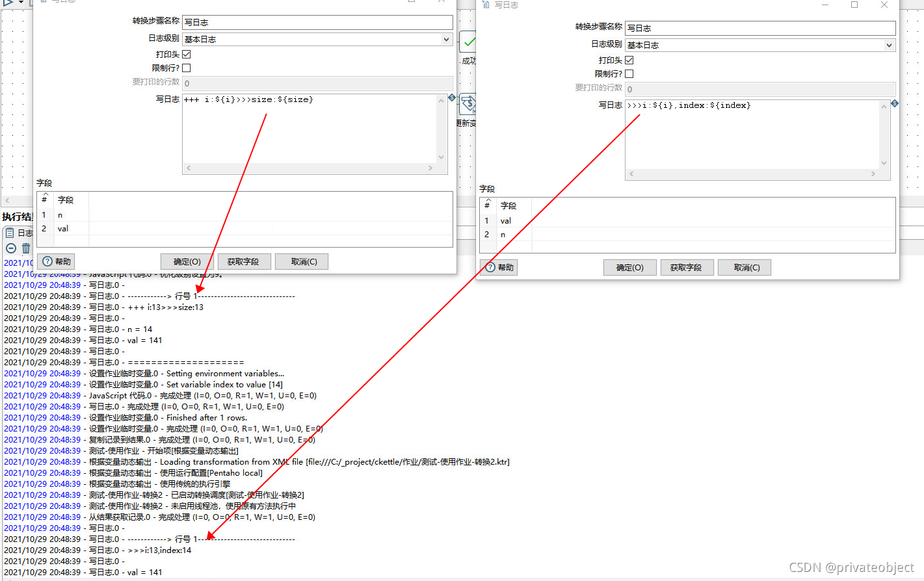Click 字段 column header in right dialog table
Viewport: 924px width, 581px height.
click(514, 206)
